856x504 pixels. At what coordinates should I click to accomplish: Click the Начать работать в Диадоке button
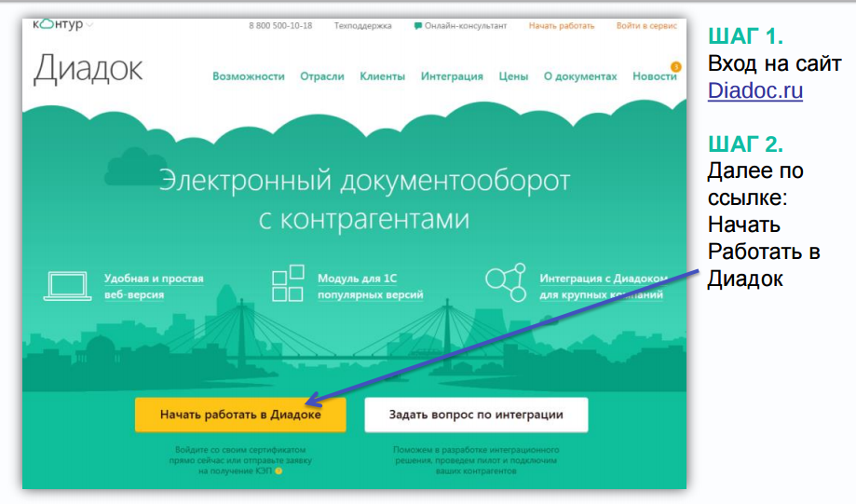pos(240,415)
